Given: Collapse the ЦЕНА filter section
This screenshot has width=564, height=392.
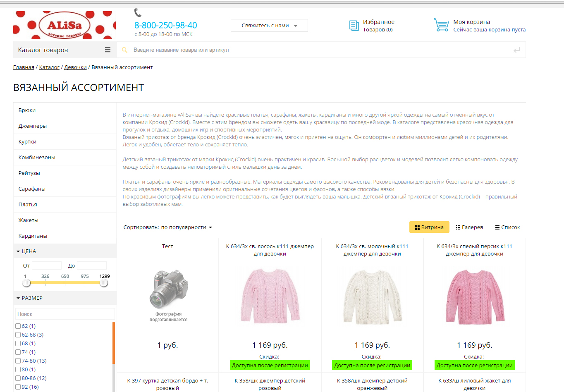Looking at the screenshot, I should coord(26,251).
